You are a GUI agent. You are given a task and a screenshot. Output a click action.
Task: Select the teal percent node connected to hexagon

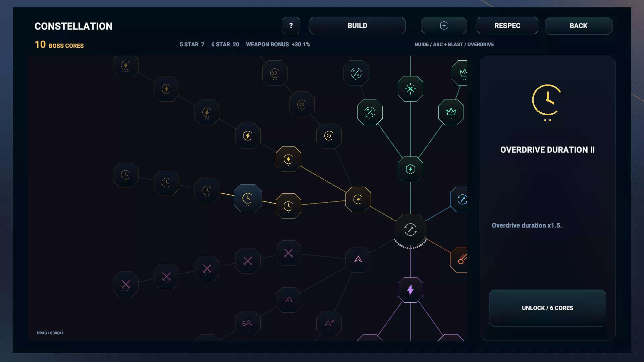[370, 112]
